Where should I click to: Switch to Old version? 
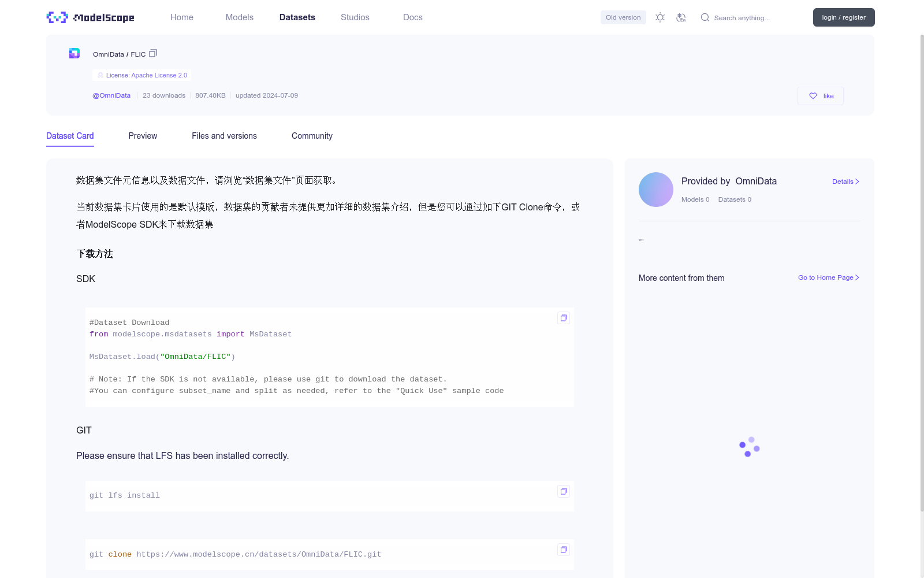pyautogui.click(x=623, y=17)
